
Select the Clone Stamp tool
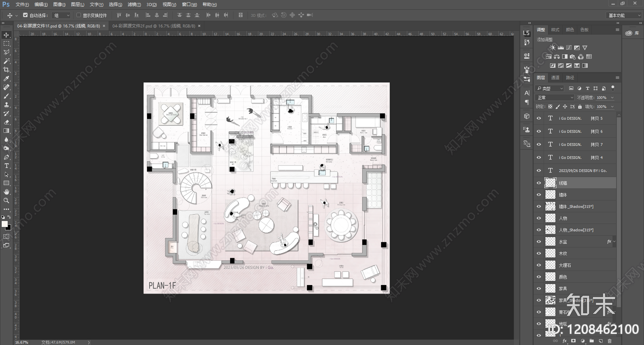click(x=6, y=105)
